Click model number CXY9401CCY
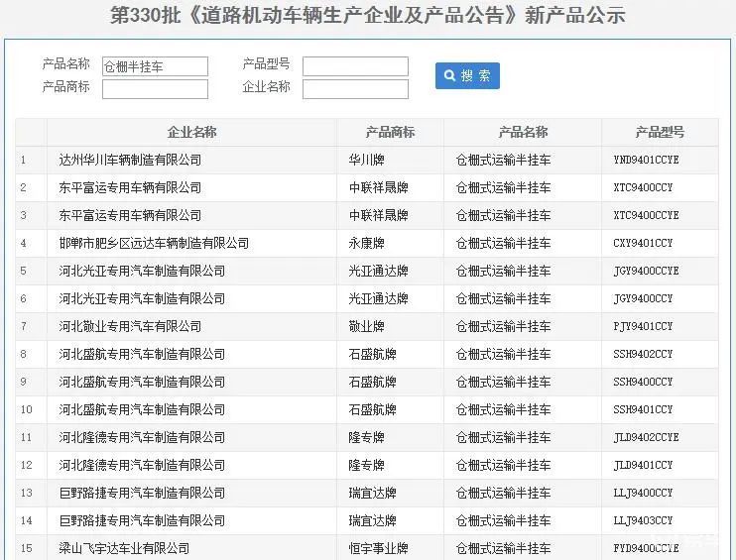Viewport: 736px width, 560px height. click(x=643, y=243)
